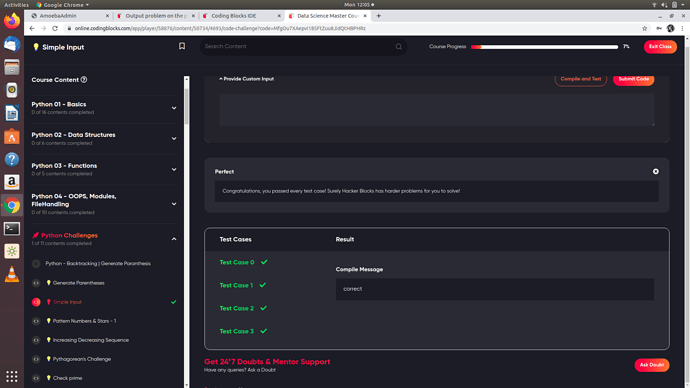The image size is (690, 388).
Task: Click the Course Content help icon
Action: tap(84, 80)
